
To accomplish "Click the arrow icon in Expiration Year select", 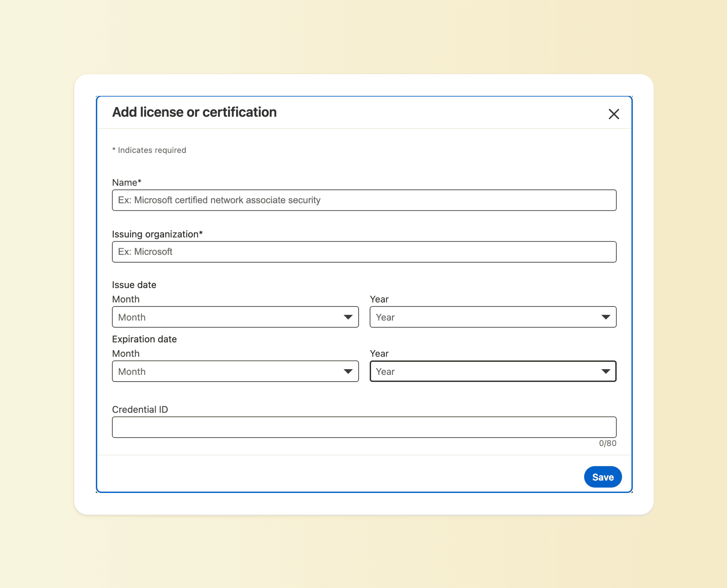I will click(x=606, y=371).
